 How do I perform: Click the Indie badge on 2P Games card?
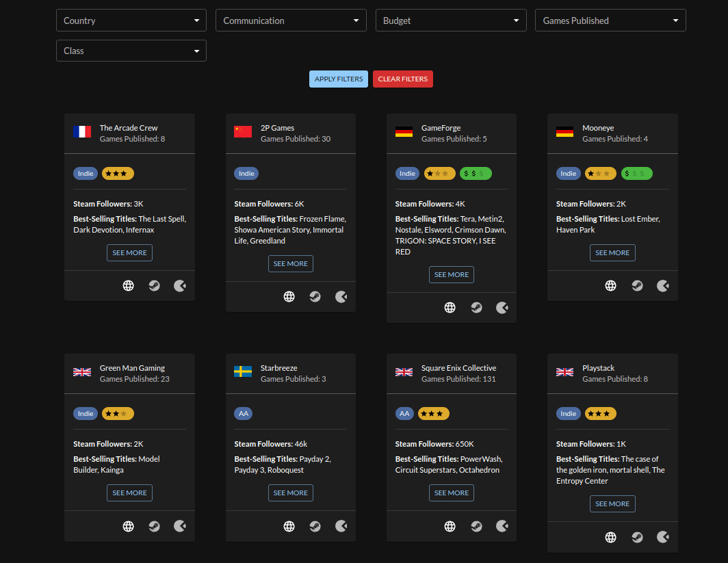click(x=246, y=174)
